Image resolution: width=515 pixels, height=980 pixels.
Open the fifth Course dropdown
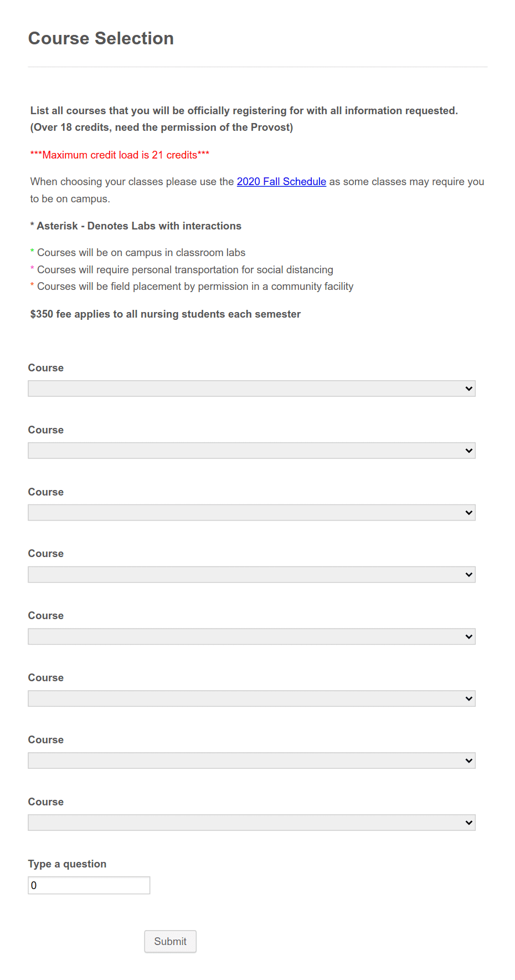click(251, 637)
